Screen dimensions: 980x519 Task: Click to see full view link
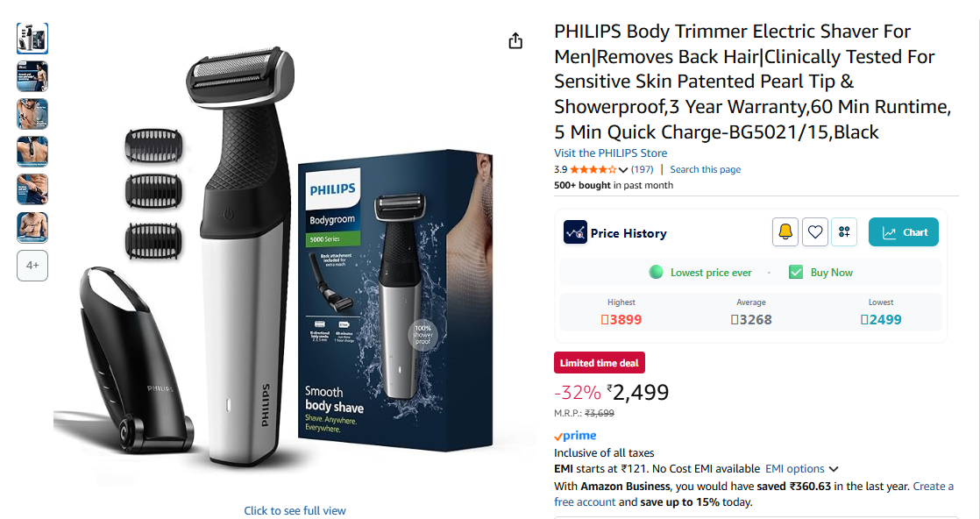tap(295, 510)
